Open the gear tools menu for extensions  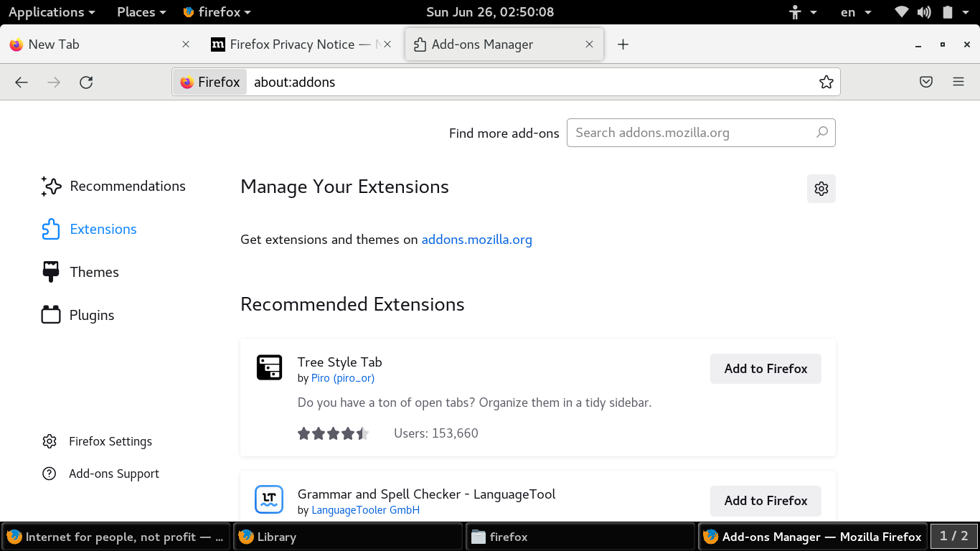coord(821,189)
